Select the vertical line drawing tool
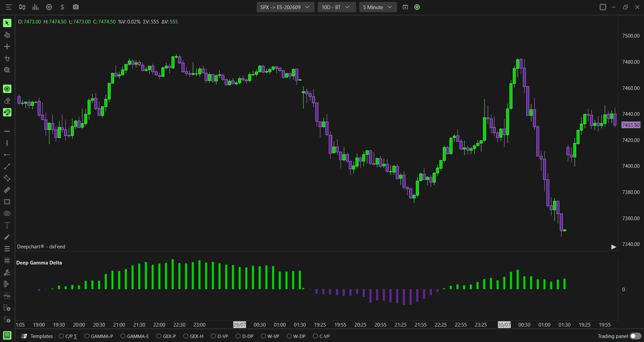 pos(7,143)
